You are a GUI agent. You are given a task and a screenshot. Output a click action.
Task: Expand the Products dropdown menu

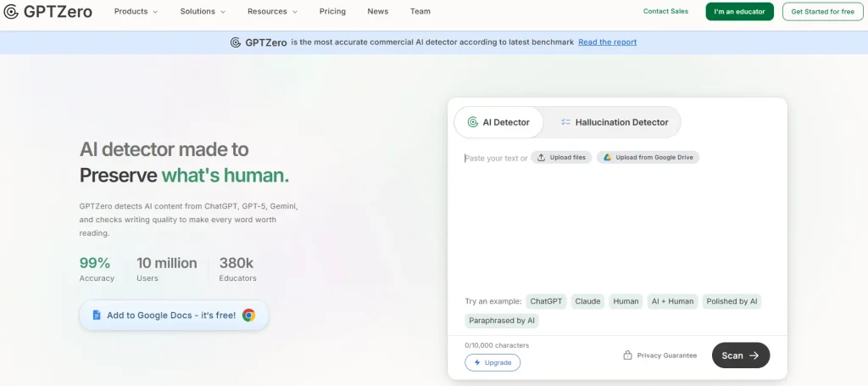pyautogui.click(x=136, y=11)
